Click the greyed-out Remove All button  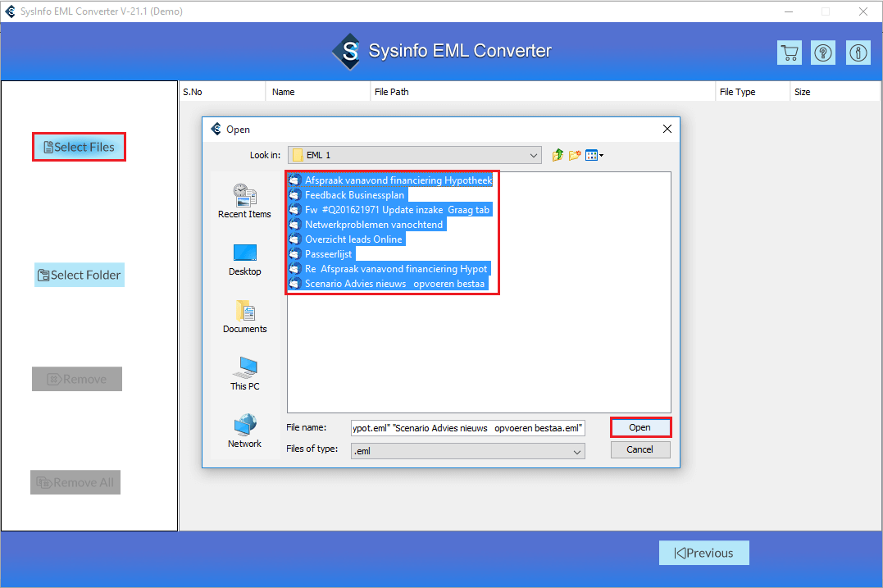tap(75, 482)
